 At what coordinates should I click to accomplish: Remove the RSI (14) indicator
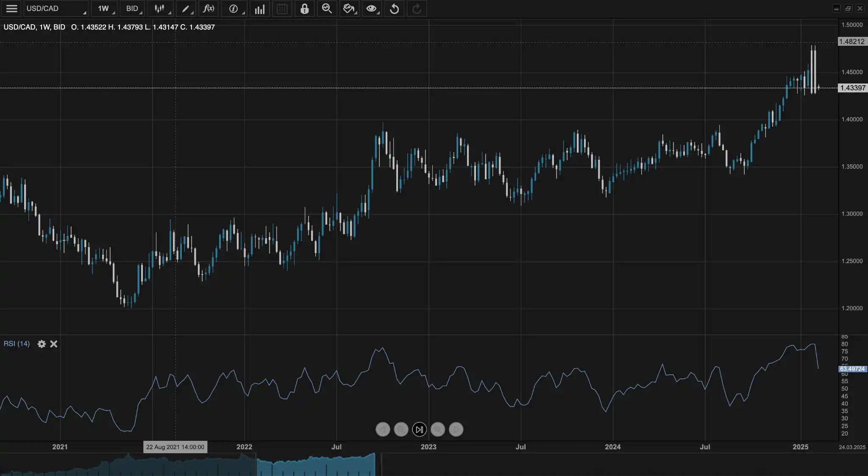tap(54, 344)
